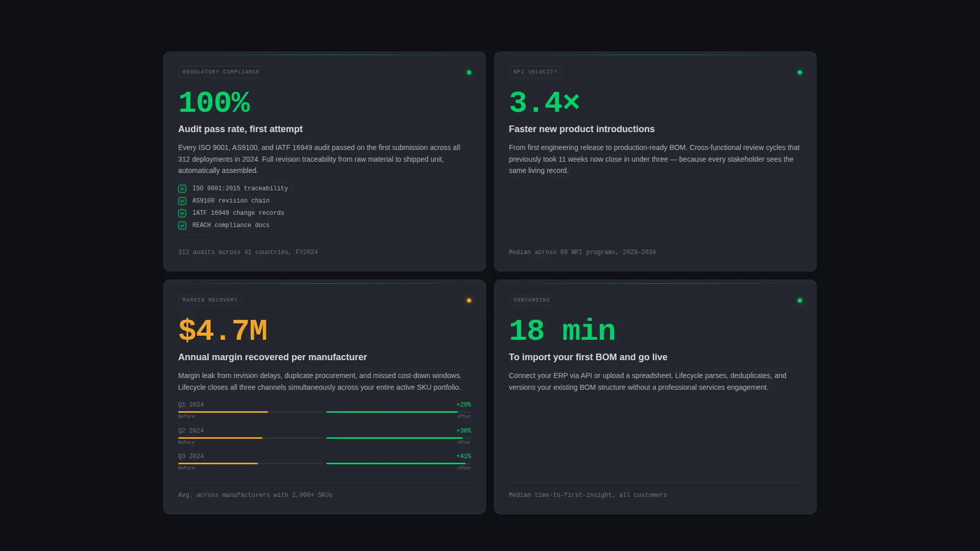Click the green status dot on Onboarding card
Viewport: 980px width, 551px height.
800,300
